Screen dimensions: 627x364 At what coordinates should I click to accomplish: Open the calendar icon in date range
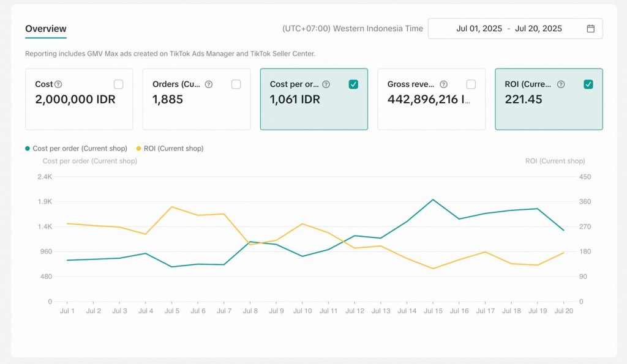590,29
